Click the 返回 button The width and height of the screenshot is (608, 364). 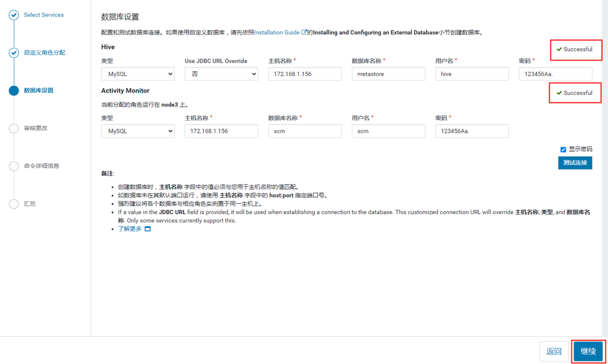[554, 352]
